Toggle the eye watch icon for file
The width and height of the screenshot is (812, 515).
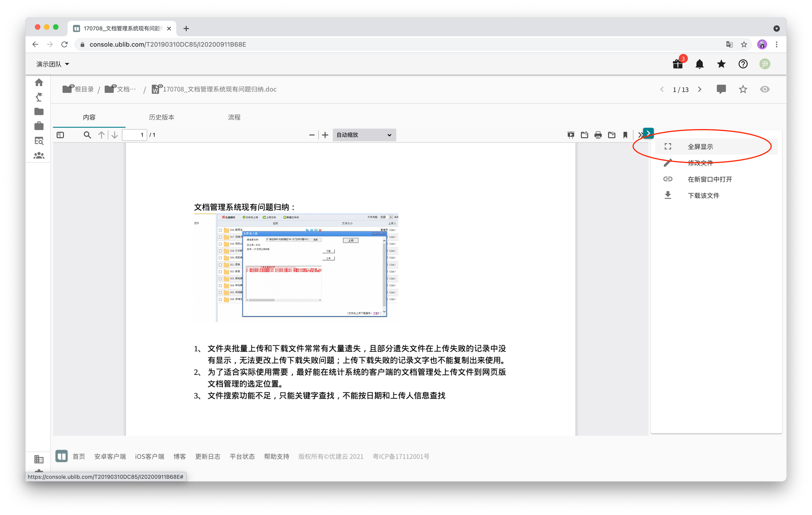(x=764, y=89)
